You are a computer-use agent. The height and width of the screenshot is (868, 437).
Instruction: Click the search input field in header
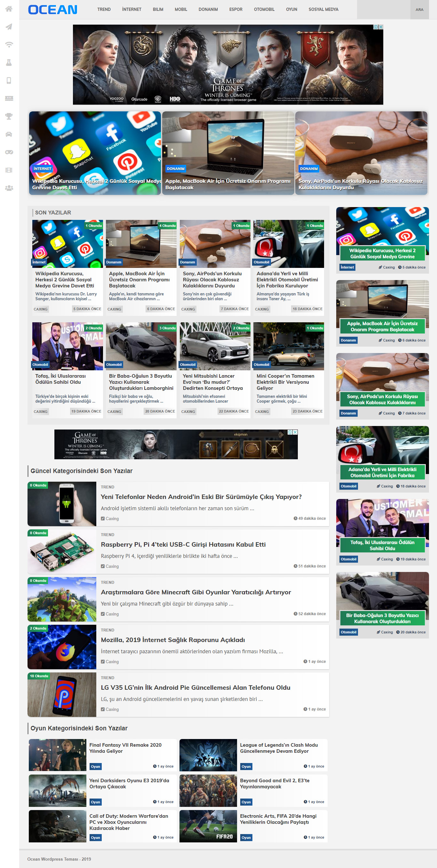point(384,9)
